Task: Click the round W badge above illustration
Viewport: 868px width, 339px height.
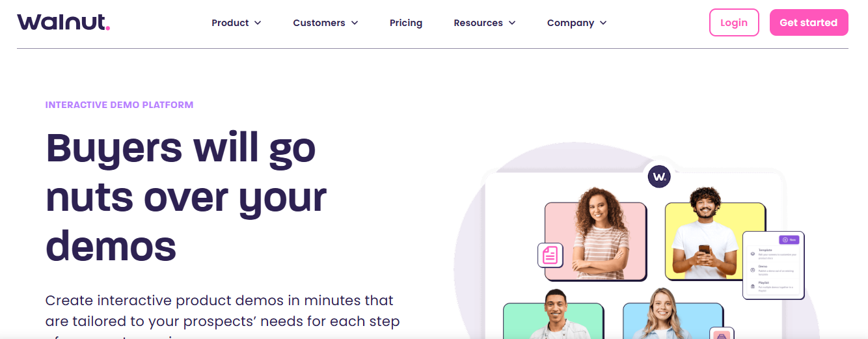Action: (659, 176)
